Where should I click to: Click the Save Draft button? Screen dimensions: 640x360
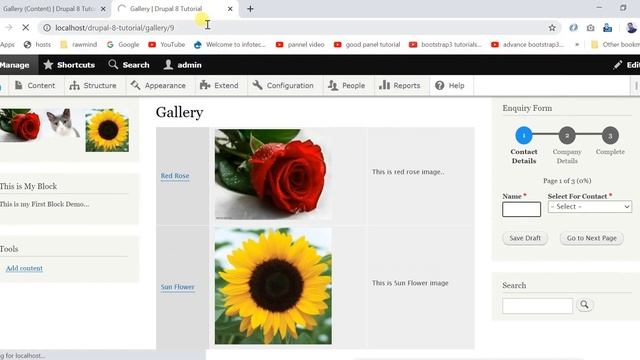click(525, 238)
